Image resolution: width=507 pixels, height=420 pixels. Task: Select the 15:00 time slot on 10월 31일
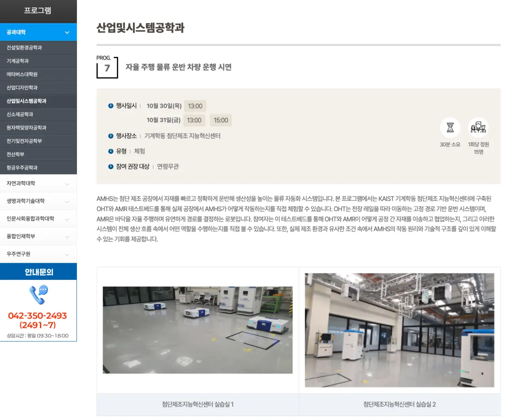click(221, 120)
